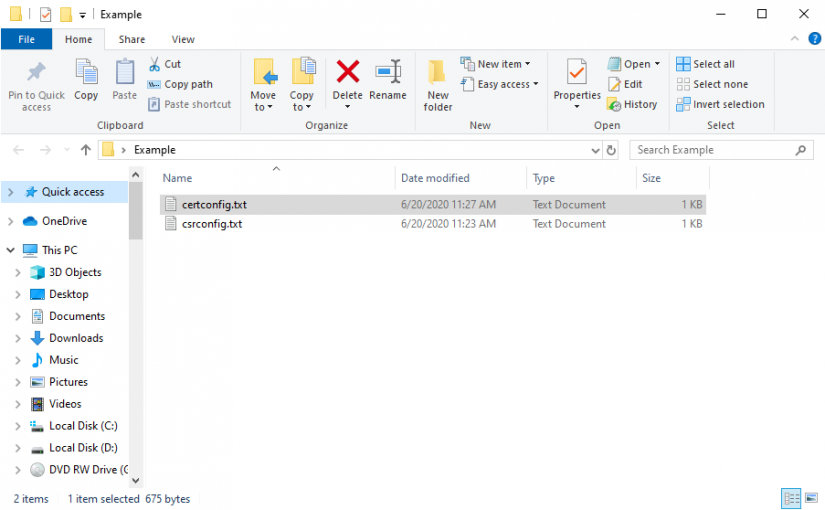This screenshot has width=825, height=510.
Task: Open the File menu
Action: pos(27,39)
